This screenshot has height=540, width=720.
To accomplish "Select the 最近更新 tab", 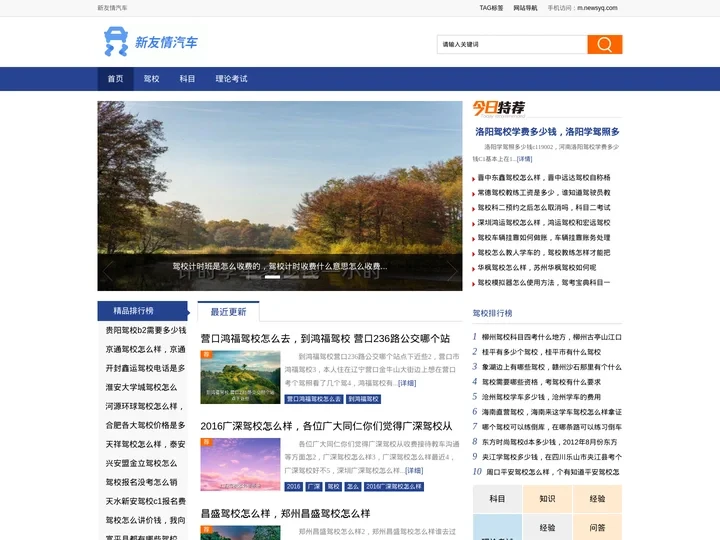I will pos(228,312).
